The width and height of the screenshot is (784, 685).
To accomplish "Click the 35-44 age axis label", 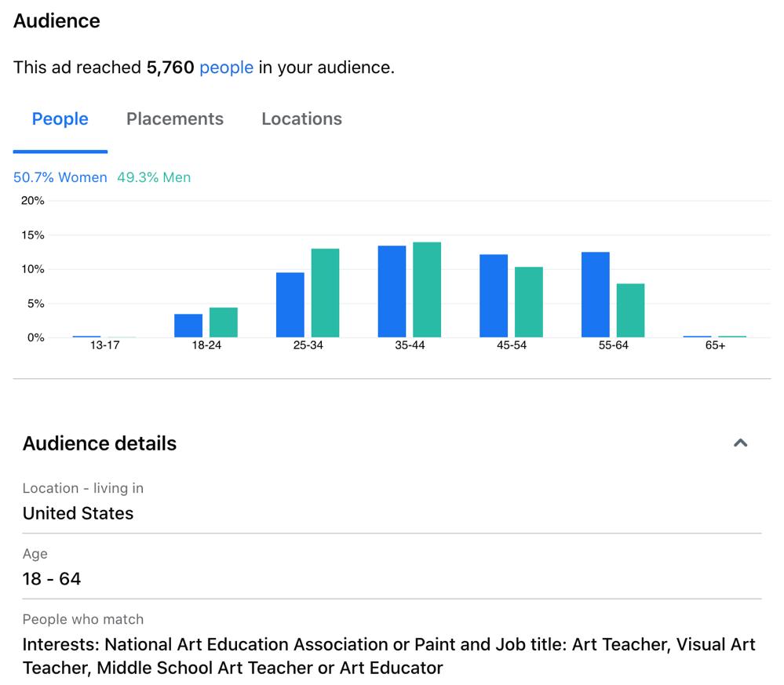I will point(410,345).
